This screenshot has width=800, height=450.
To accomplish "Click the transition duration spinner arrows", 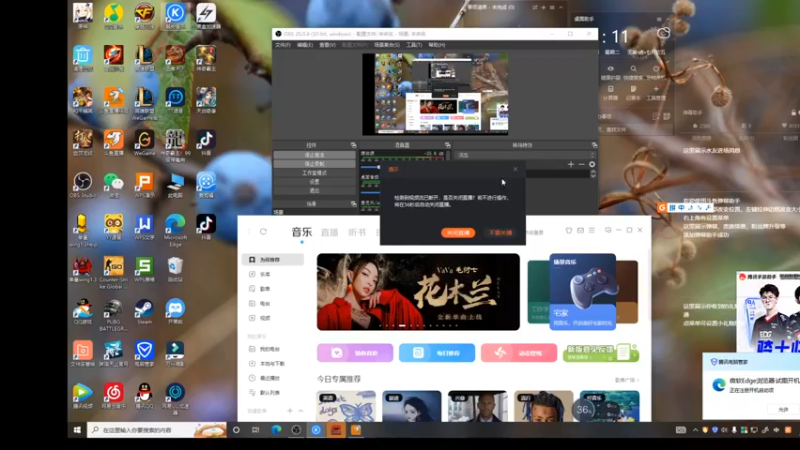I will [x=593, y=174].
